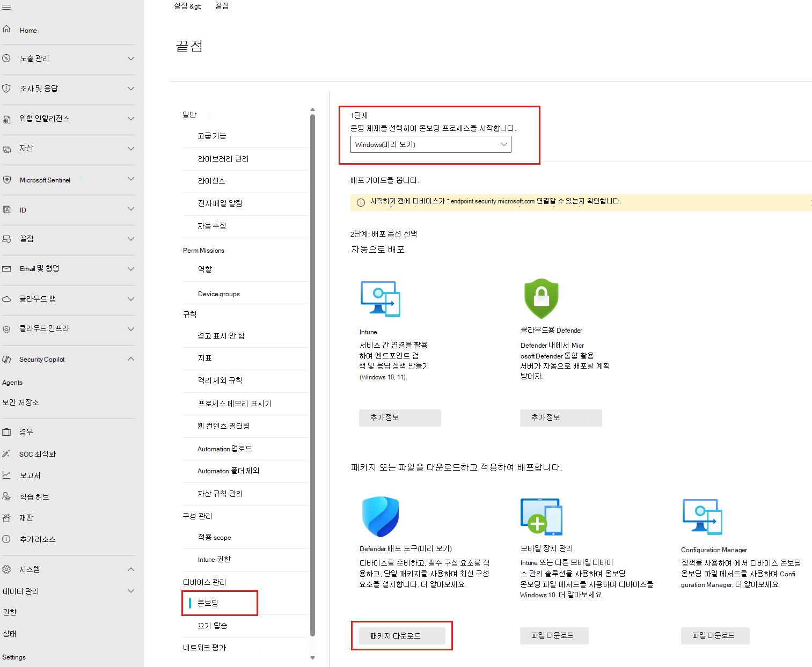The width and height of the screenshot is (812, 667).
Task: Expand the Microsoft Sentinel section
Action: [x=131, y=179]
